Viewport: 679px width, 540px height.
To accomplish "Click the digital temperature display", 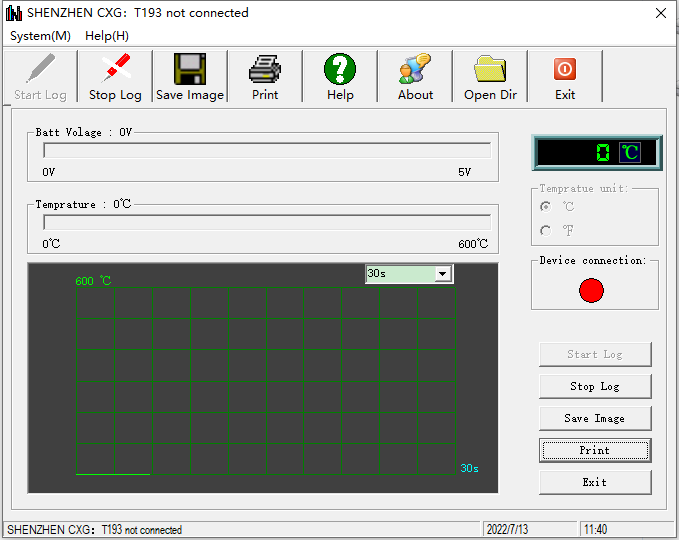I will tap(597, 152).
